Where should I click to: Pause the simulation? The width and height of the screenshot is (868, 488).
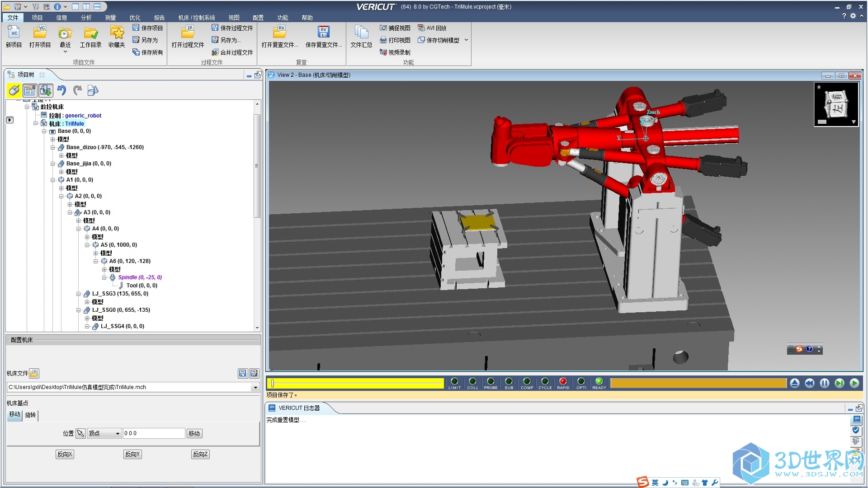pyautogui.click(x=824, y=383)
